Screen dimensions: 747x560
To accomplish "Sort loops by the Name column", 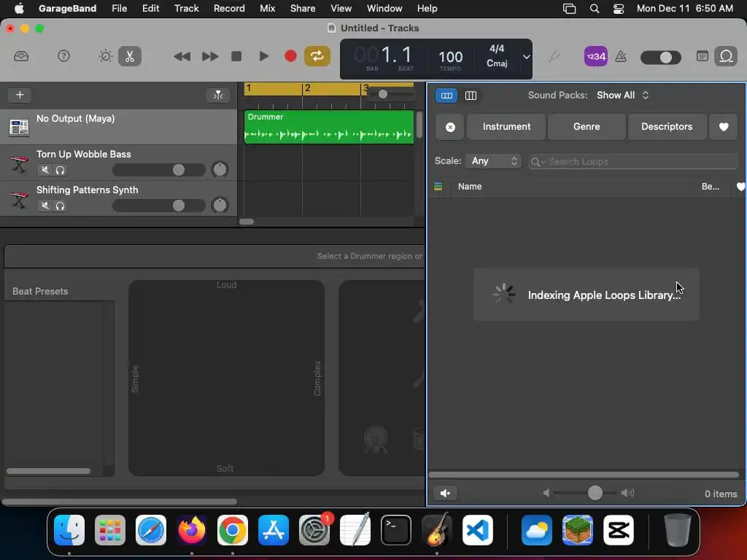I will pos(470,187).
